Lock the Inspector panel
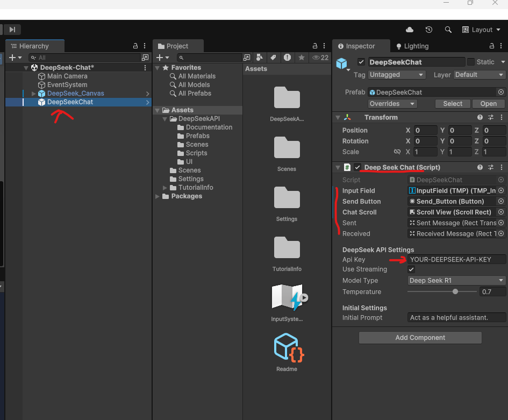The width and height of the screenshot is (508, 420). 492,46
